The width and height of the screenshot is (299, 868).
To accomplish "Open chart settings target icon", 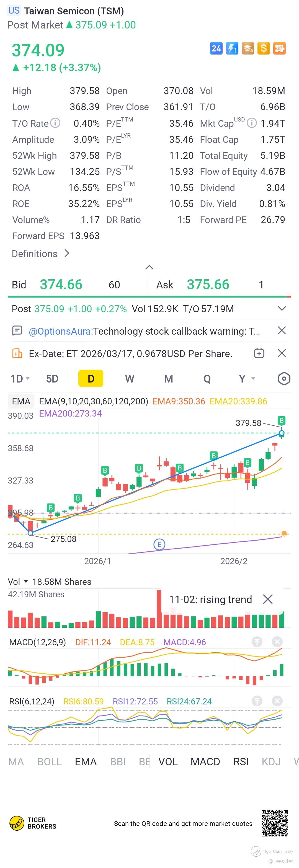I will [284, 379].
